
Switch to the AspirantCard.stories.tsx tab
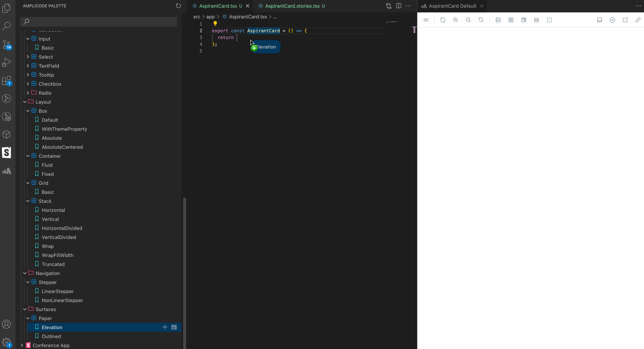[292, 6]
